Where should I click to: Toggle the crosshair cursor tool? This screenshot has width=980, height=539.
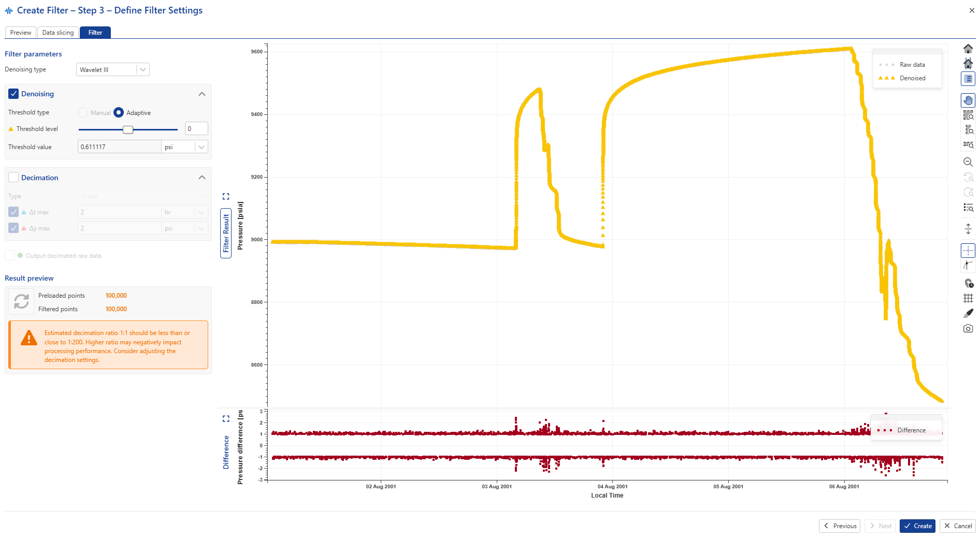point(968,251)
